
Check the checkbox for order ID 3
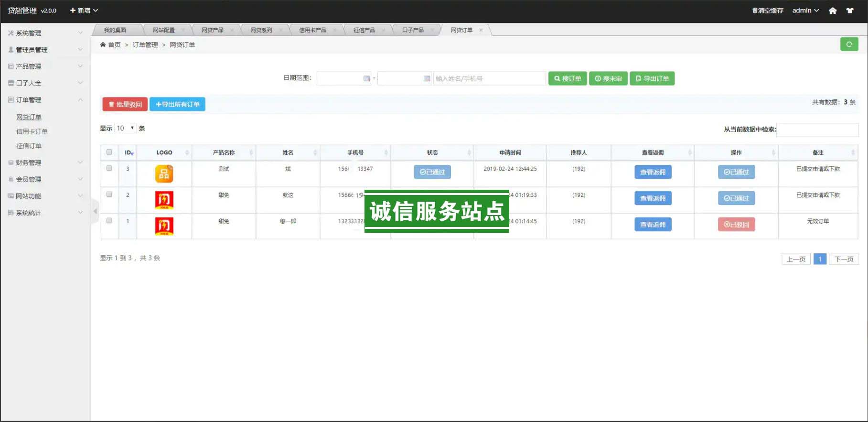[109, 168]
